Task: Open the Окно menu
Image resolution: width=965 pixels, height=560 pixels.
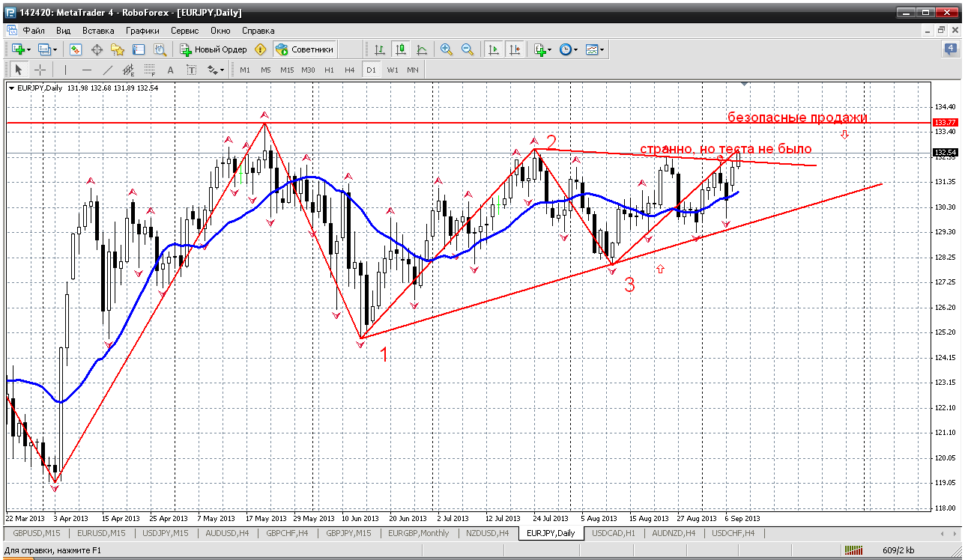Action: pyautogui.click(x=220, y=31)
